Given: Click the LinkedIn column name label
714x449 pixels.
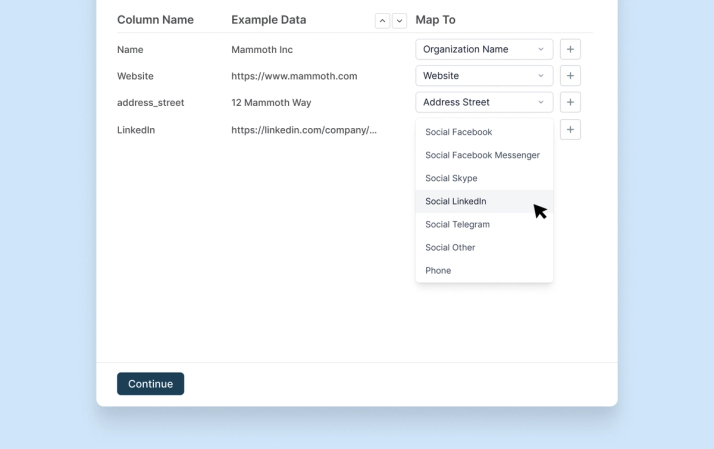Looking at the screenshot, I should click(136, 130).
